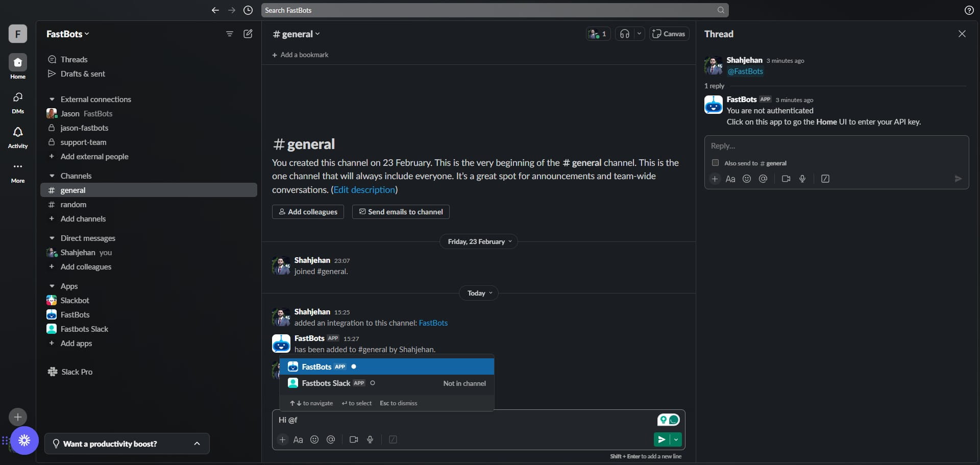Open the jason-fastbots channel
Screen dimensions: 980x465
149,128
